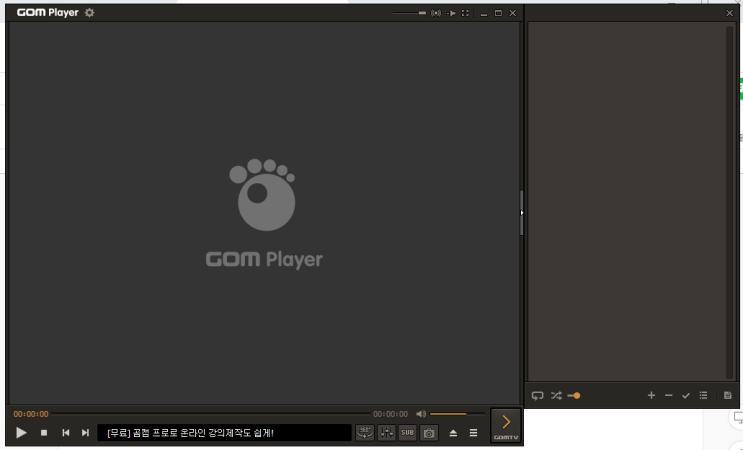The width and height of the screenshot is (743, 450).
Task: Toggle shuffle playback in playlist panel
Action: (x=556, y=396)
